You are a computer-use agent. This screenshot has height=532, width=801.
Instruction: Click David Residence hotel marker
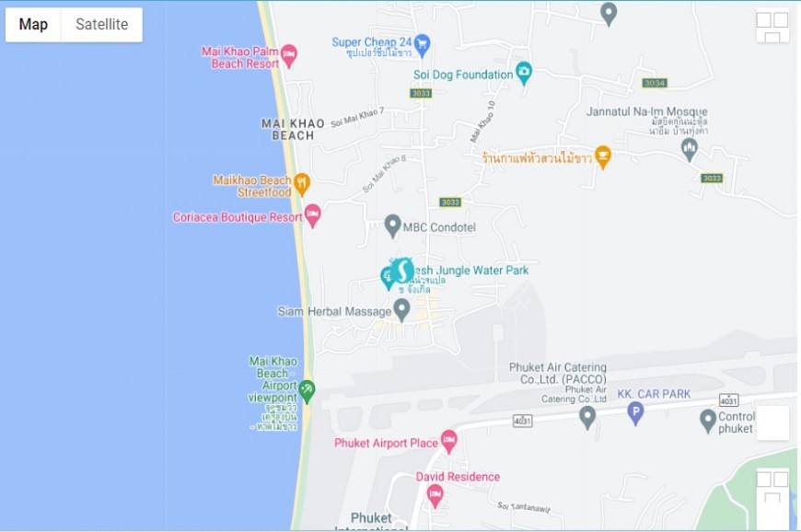(435, 496)
